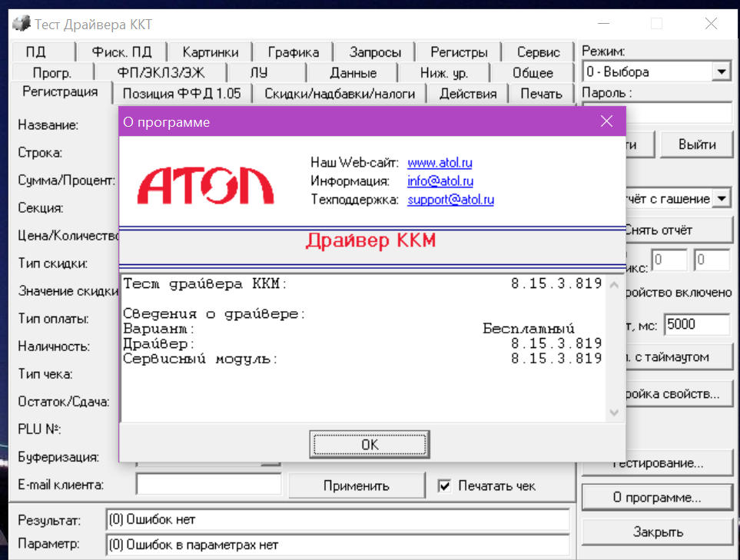Open the www.atol.ru website link
Viewport: 740px width, 560px height.
pos(440,163)
